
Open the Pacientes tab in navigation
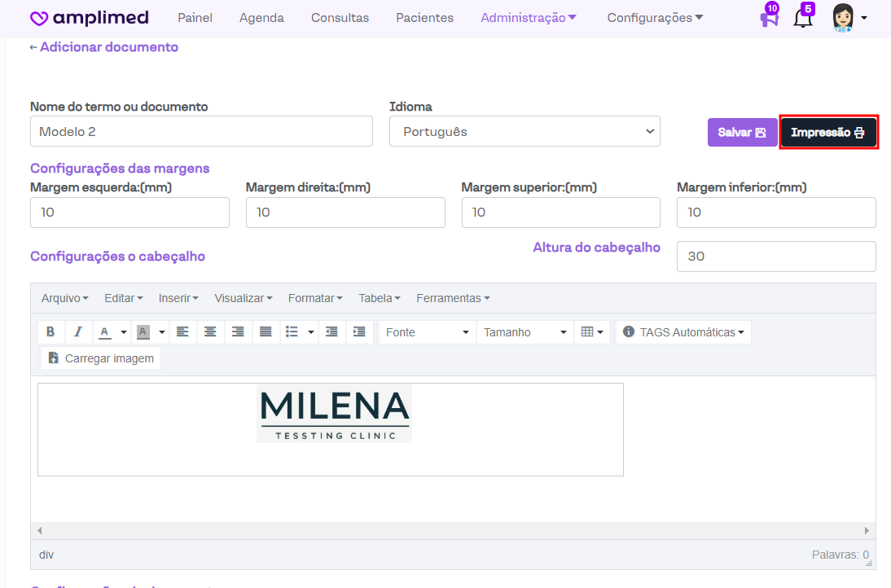(x=424, y=18)
